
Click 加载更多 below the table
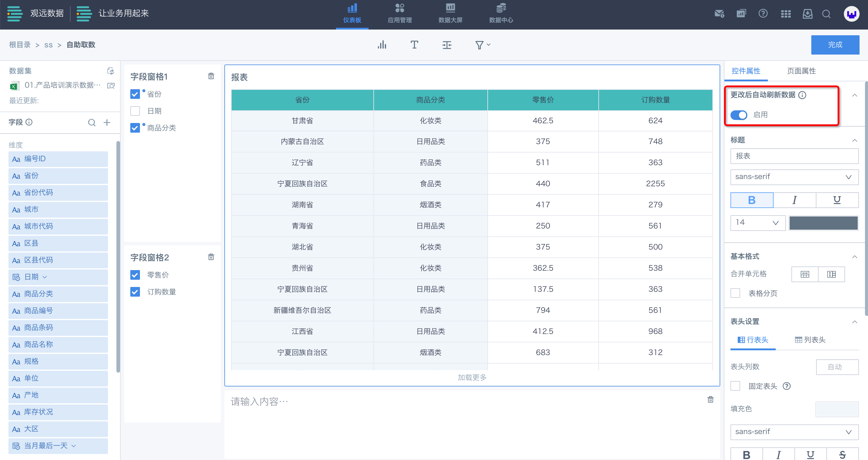pos(472,377)
